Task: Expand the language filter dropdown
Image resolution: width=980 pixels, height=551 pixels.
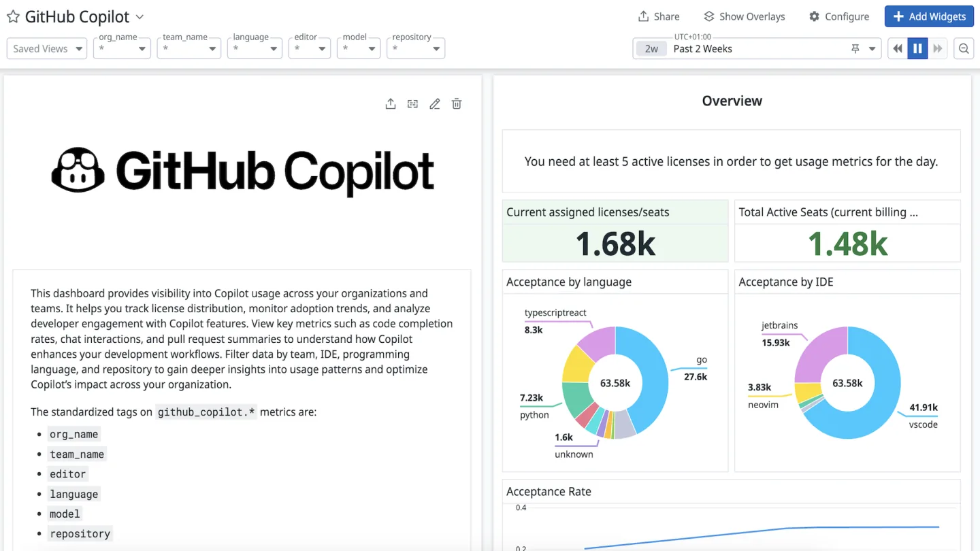Action: (x=255, y=48)
